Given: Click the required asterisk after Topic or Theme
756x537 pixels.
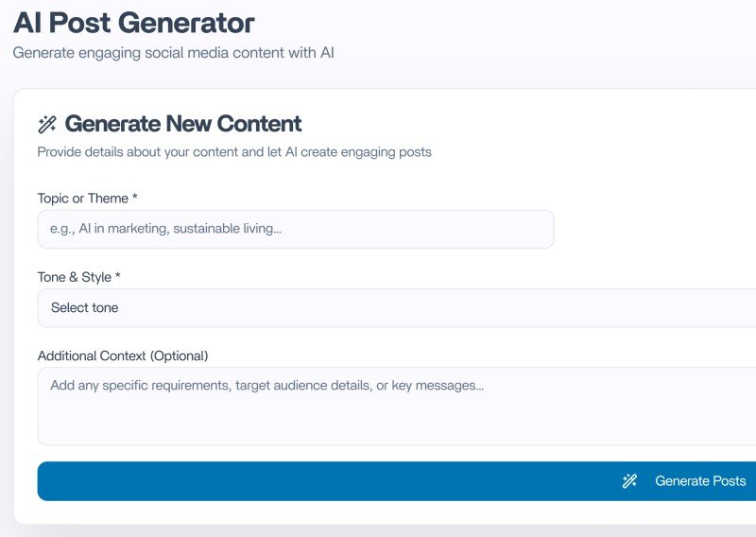Looking at the screenshot, I should pyautogui.click(x=135, y=198).
